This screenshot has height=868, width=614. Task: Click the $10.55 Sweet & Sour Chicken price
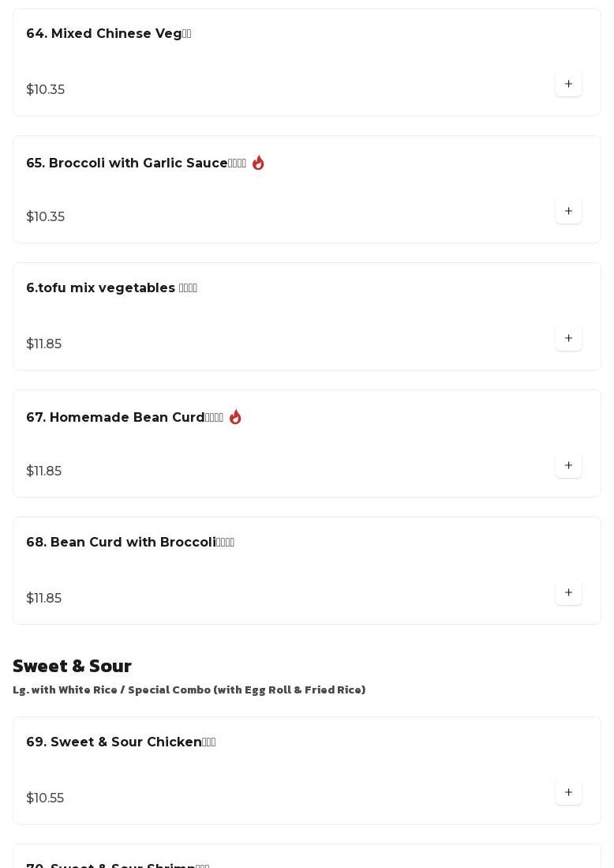(45, 798)
